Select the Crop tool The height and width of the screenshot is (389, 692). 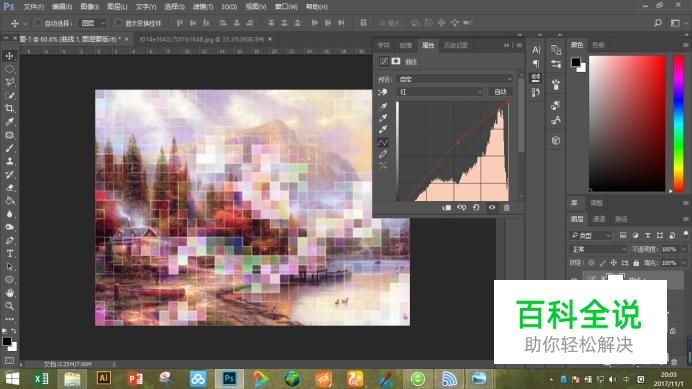point(9,108)
